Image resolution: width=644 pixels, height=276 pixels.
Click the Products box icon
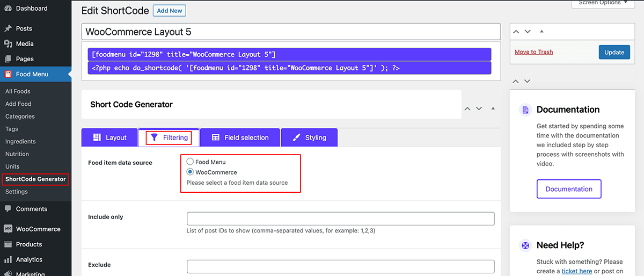[8, 244]
